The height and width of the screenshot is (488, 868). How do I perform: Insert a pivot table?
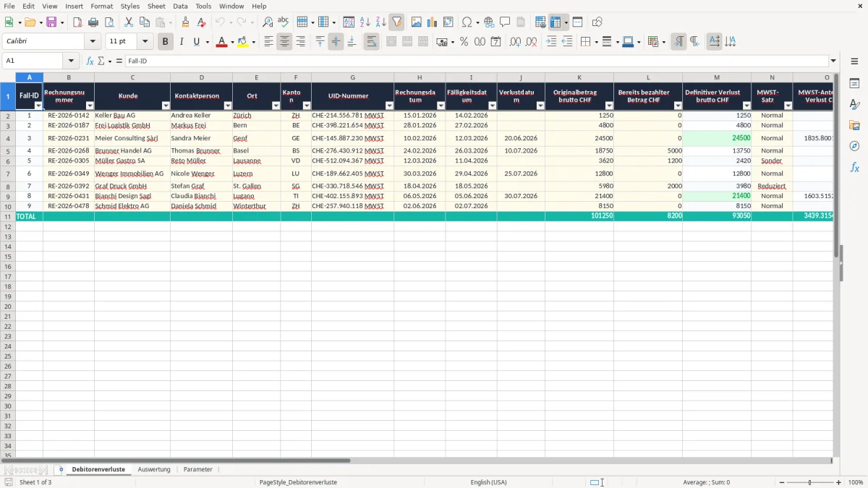tap(448, 22)
